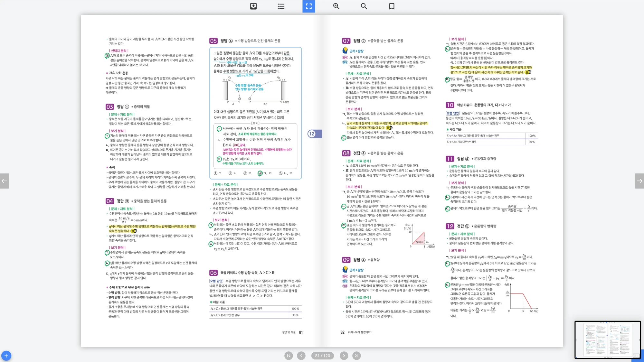644x362 pixels.
Task: Open the table of contents list icon
Action: (281, 6)
